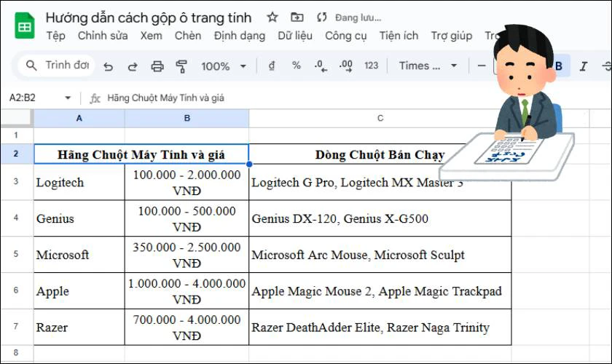
Task: Select the Razer cell
Action: [79, 328]
